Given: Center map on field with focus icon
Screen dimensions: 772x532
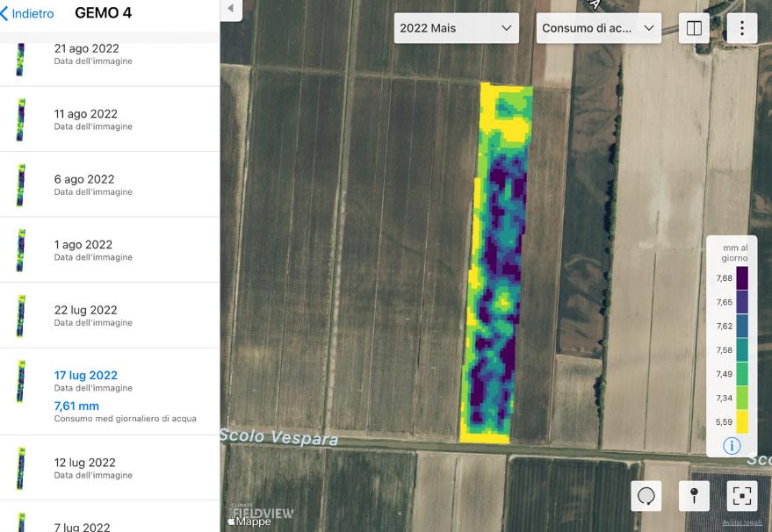Looking at the screenshot, I should 741,496.
